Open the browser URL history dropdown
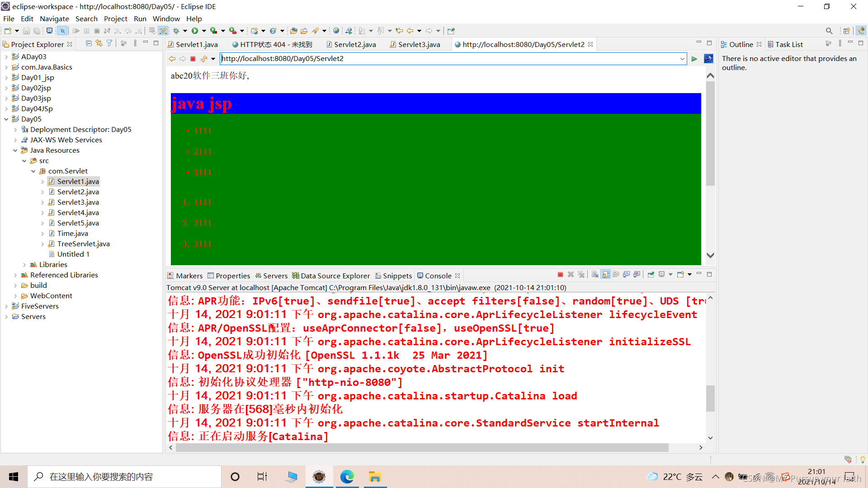This screenshot has height=488, width=868. click(x=682, y=59)
